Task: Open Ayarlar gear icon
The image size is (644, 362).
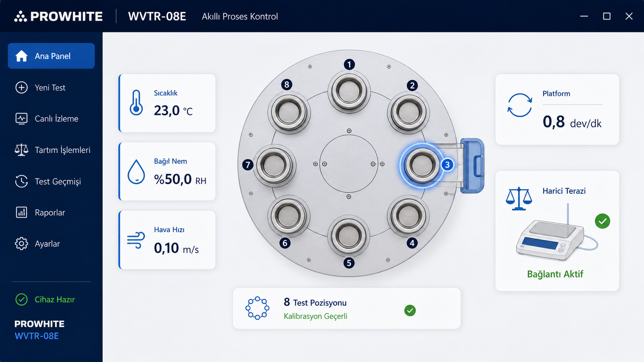Action: 22,244
